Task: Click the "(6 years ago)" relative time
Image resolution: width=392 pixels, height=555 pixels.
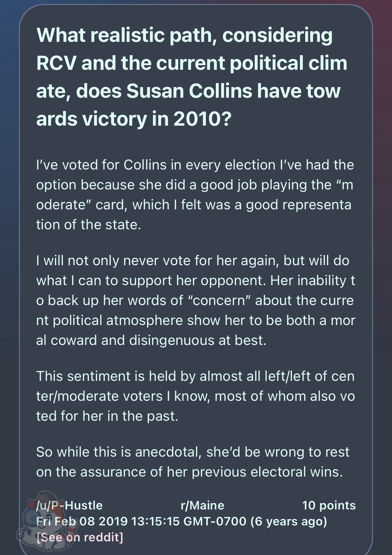Action: pos(289,521)
